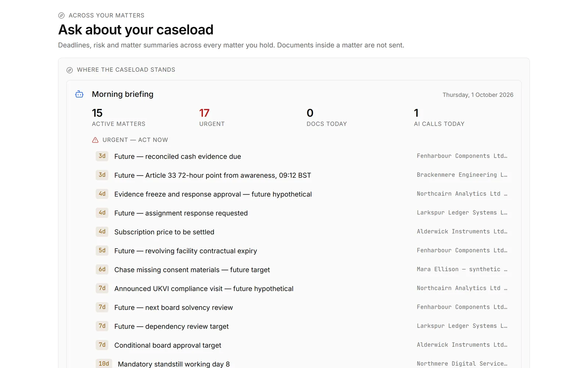Image resolution: width=588 pixels, height=368 pixels.
Task: Click the Morning briefing robot icon
Action: pyautogui.click(x=79, y=94)
